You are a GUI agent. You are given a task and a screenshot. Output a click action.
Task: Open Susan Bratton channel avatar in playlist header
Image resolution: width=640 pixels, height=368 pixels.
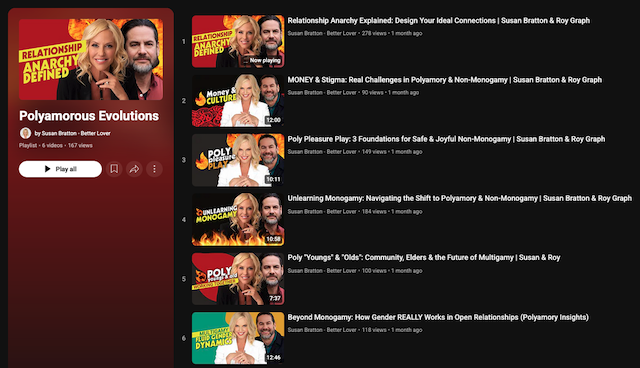(25, 133)
